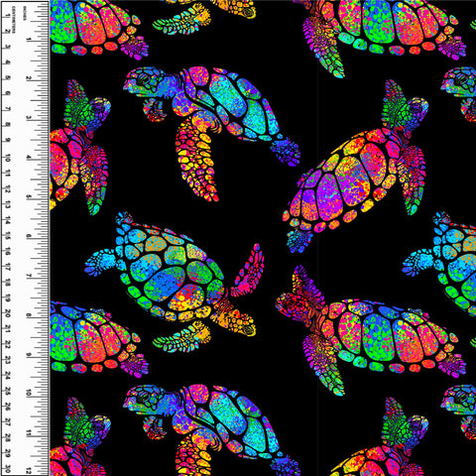Click the 15 centimeter number on ruler
Viewport: 476px width, 476px height.
pyautogui.click(x=7, y=235)
